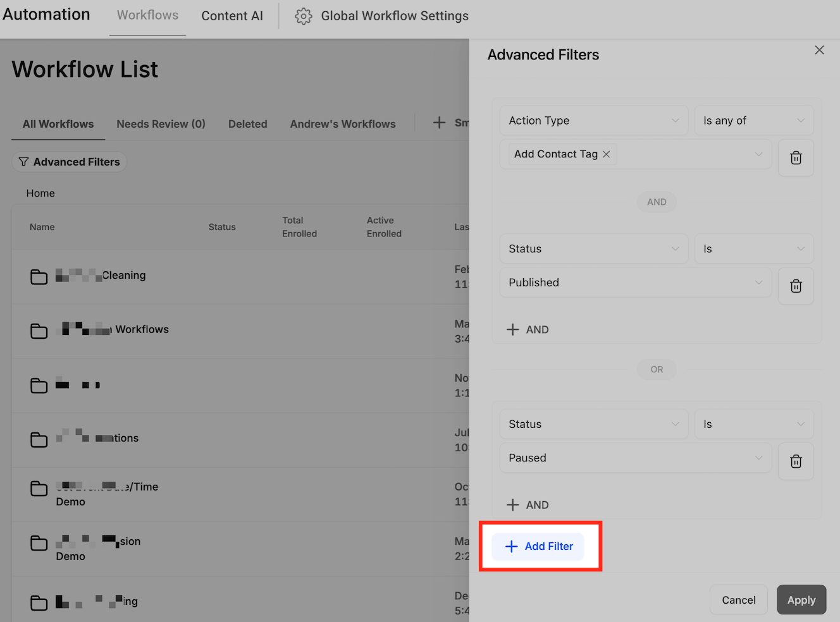The image size is (840, 622).
Task: Open the folder icon for the Cleaning row
Action: 39,277
